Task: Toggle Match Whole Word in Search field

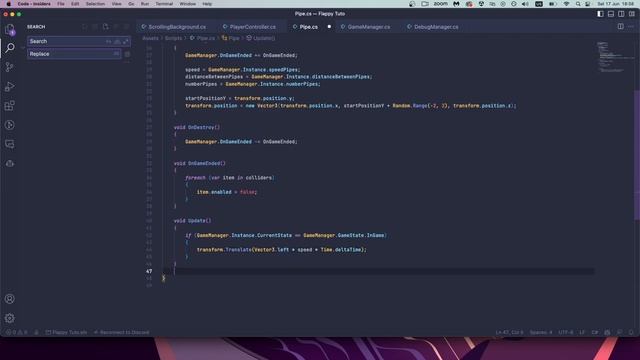Action: click(x=117, y=41)
